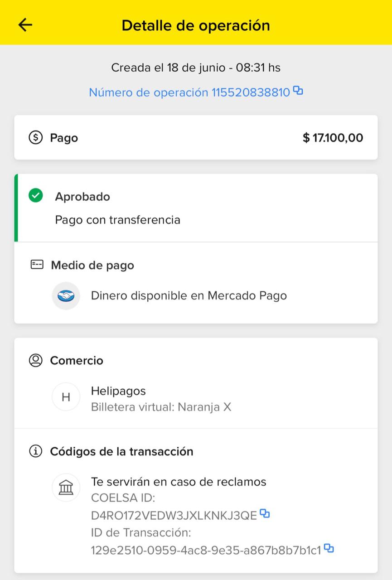
Task: Tap the $ 17.100,00 payment amount
Action: (333, 138)
